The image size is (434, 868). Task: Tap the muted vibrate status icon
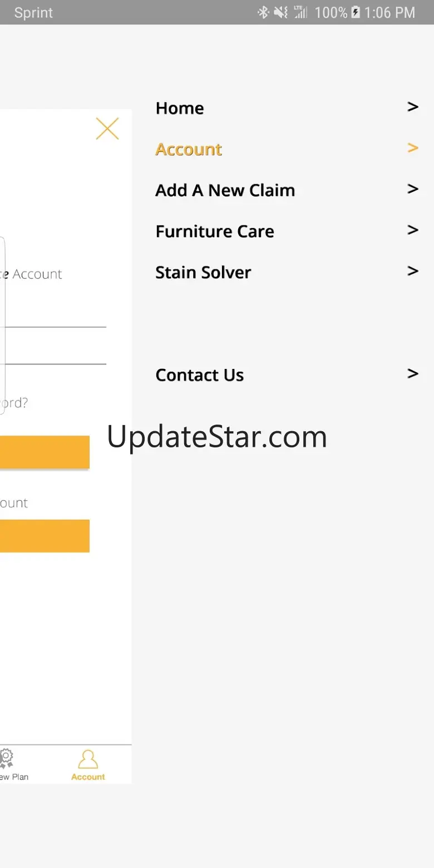tap(281, 12)
